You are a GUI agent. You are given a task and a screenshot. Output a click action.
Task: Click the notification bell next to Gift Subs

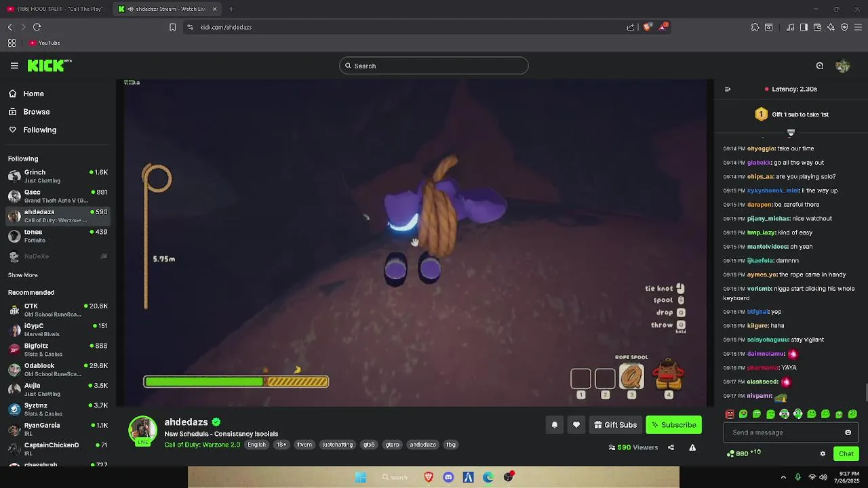[x=554, y=425]
